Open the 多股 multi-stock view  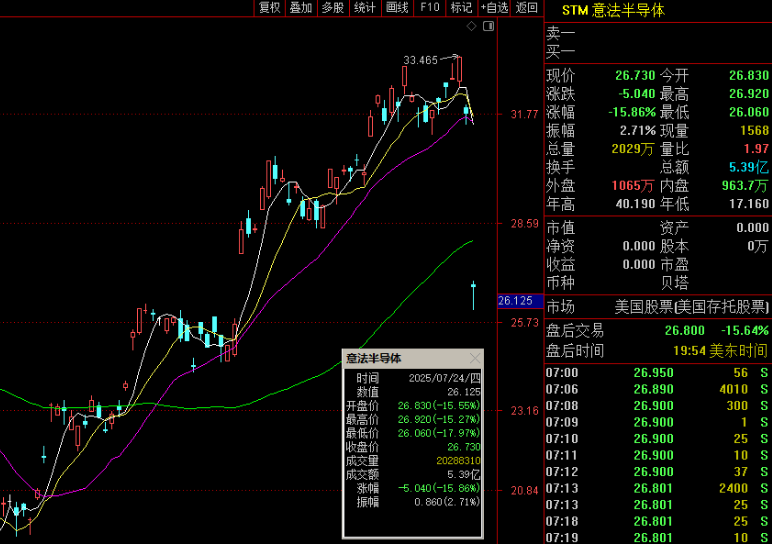pos(333,7)
